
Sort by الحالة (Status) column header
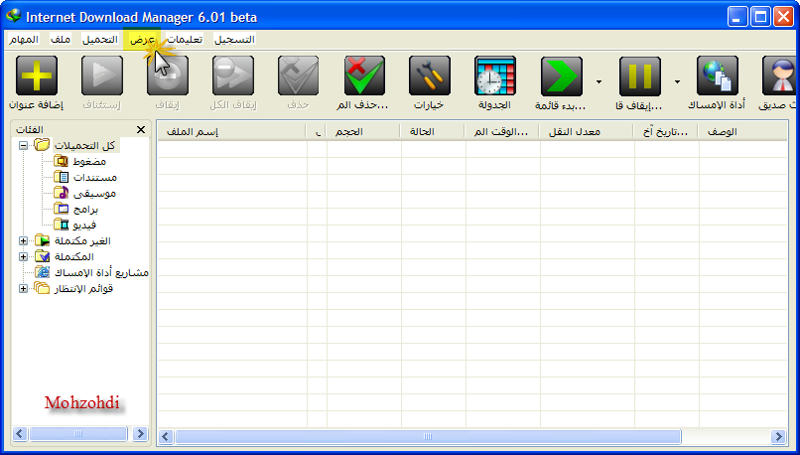433,132
